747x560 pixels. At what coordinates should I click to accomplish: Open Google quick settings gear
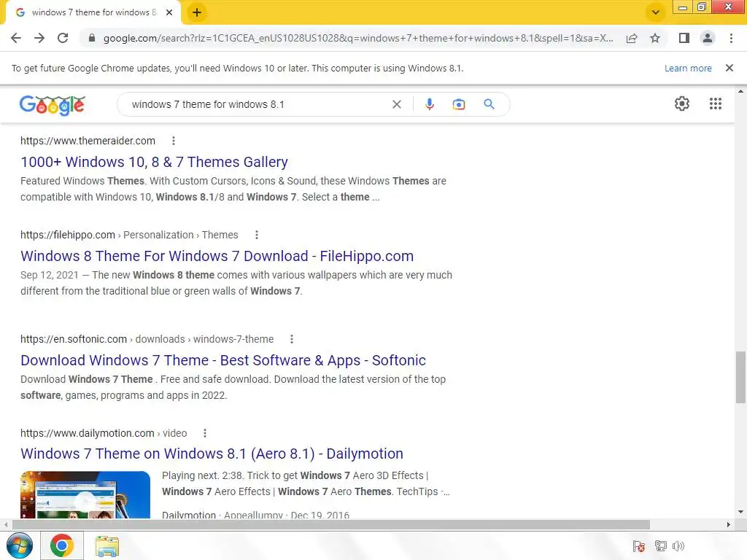point(682,104)
